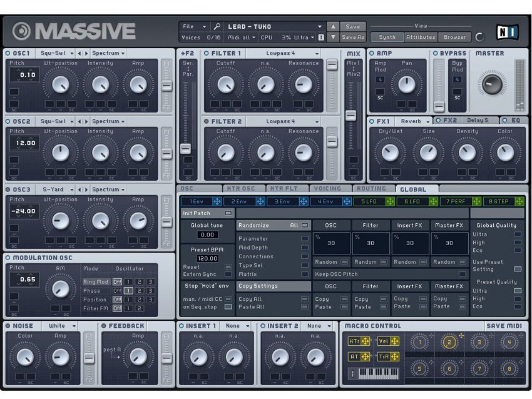
Task: Click the AT aftertouch assign icon
Action: pyautogui.click(x=365, y=356)
